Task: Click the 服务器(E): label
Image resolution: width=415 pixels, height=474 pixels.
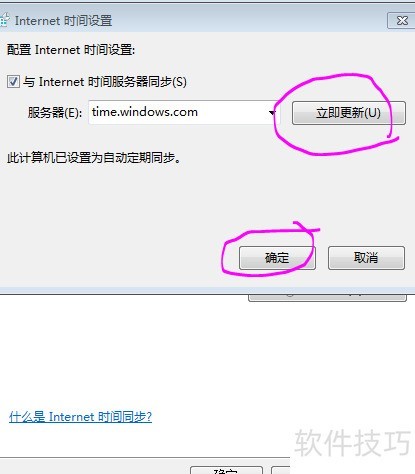Action: point(55,113)
